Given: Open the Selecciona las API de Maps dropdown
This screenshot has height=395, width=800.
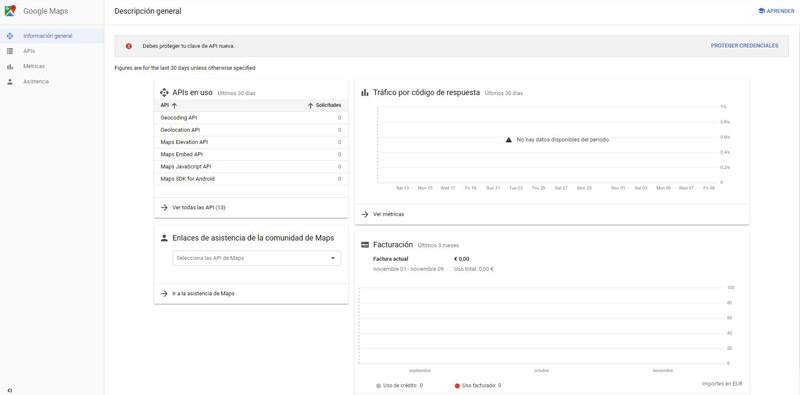Looking at the screenshot, I should 257,258.
